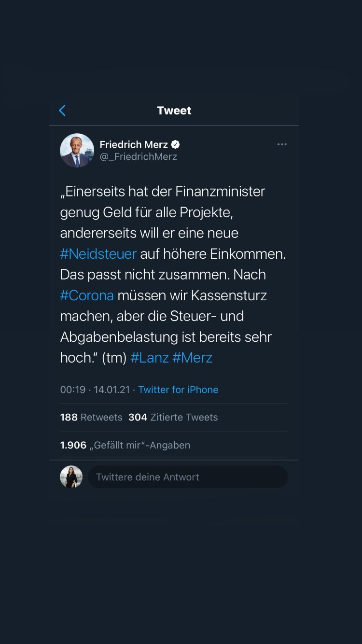Image resolution: width=362 pixels, height=644 pixels.
Task: Show the 304 Zitierte Tweets
Action: [x=173, y=417]
